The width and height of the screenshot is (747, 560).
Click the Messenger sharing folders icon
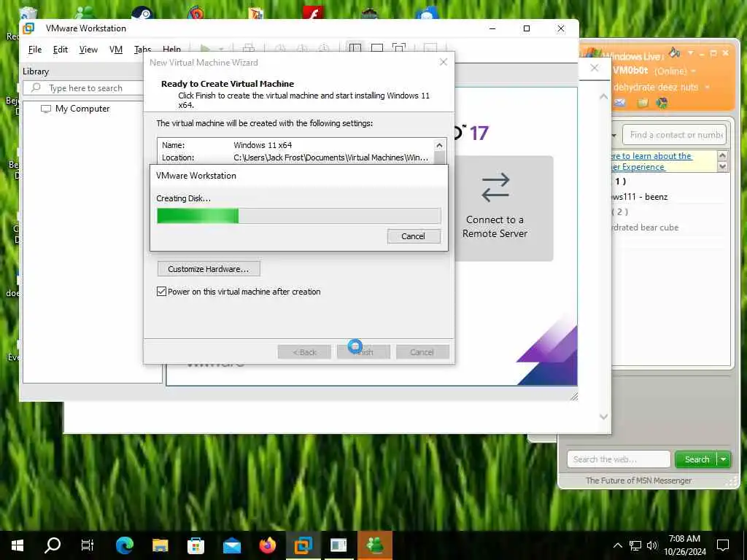coord(643,102)
